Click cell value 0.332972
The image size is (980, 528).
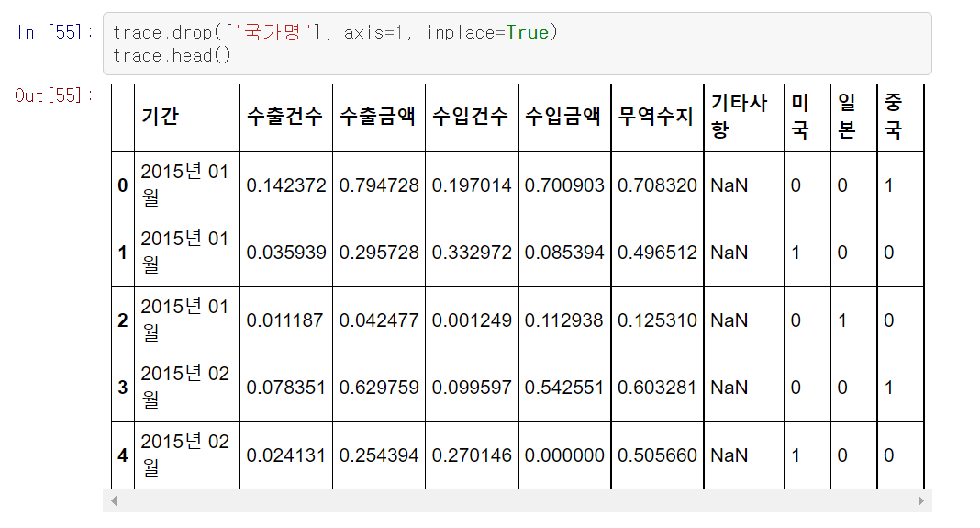[x=472, y=253]
